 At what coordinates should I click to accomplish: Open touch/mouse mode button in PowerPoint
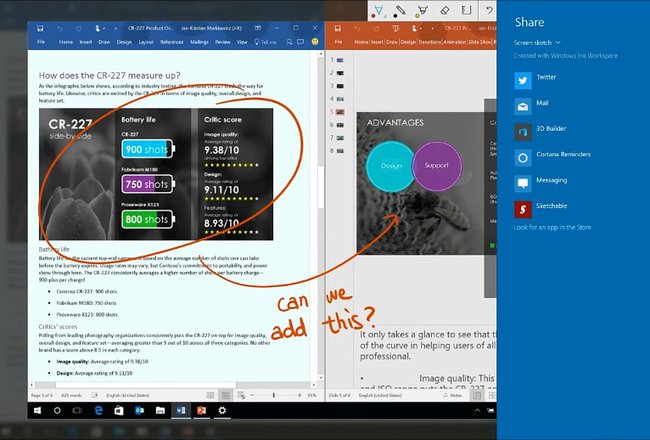coord(414,28)
